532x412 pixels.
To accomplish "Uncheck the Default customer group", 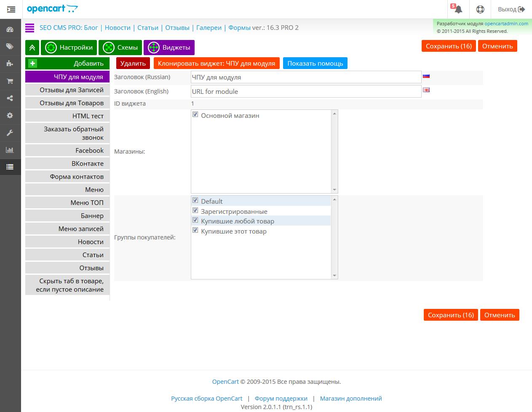I will 195,200.
